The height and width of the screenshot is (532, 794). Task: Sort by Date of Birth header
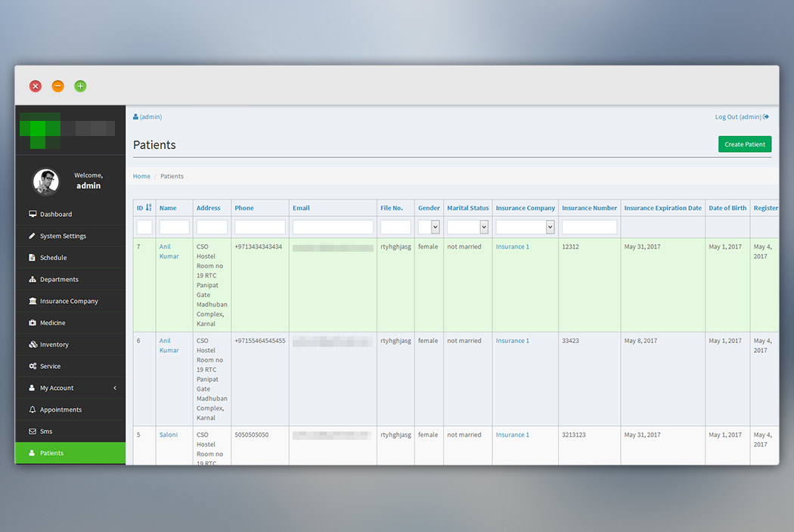click(727, 208)
